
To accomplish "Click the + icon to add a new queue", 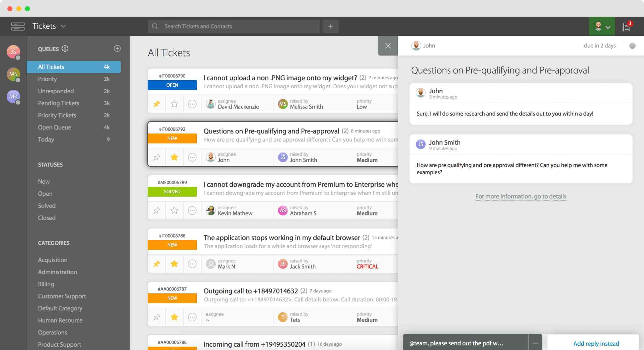I will (117, 48).
